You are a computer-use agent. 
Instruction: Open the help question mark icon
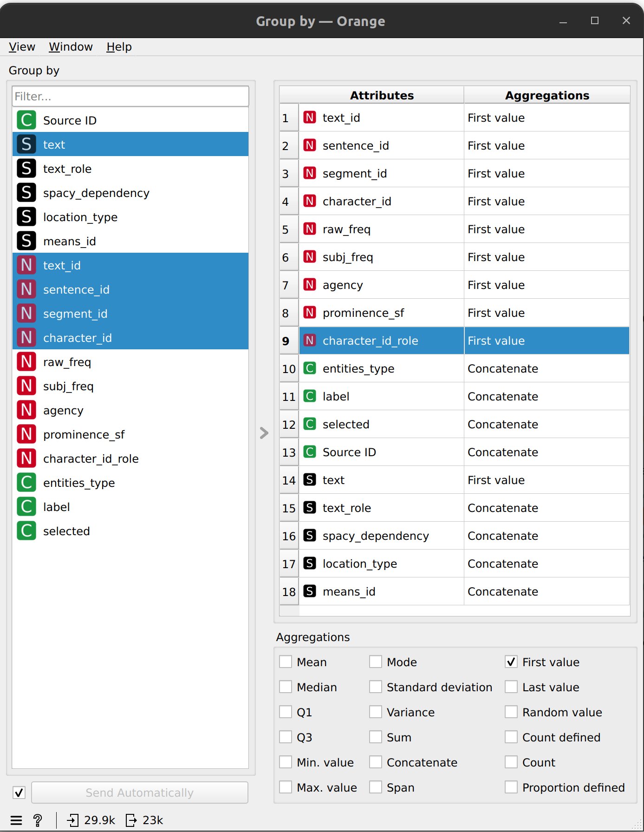38,820
